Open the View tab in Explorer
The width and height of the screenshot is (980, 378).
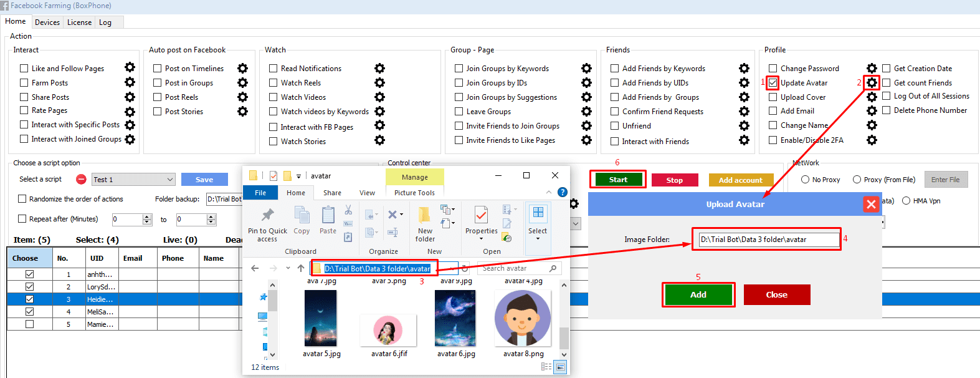pyautogui.click(x=367, y=193)
